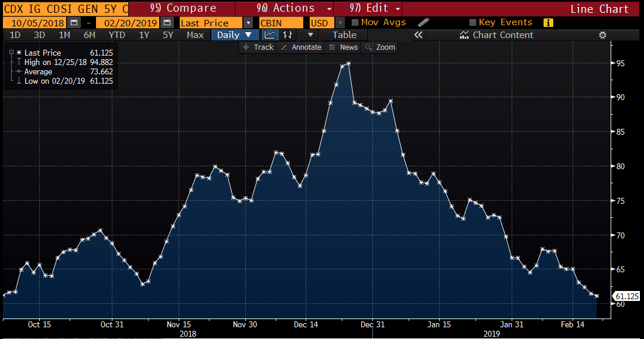Click the 61.125 last price tag on axis

[627, 296]
